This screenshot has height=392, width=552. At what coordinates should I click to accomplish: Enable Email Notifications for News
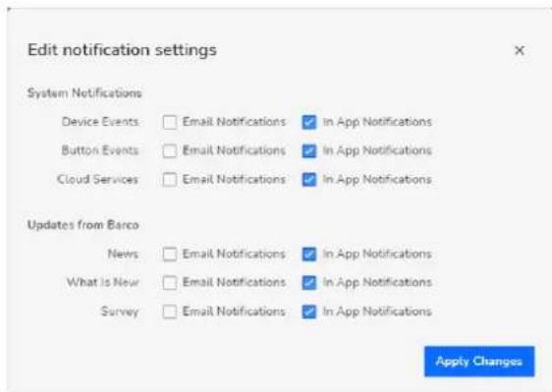[170, 253]
